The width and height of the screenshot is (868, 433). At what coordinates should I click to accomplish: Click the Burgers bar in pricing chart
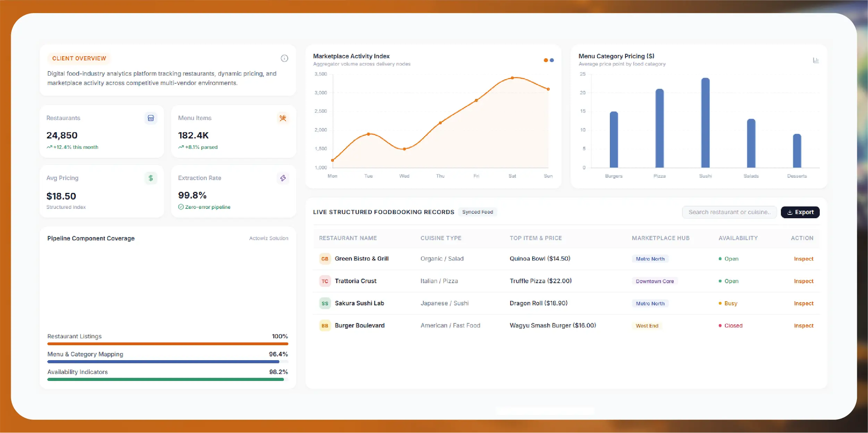pos(614,139)
